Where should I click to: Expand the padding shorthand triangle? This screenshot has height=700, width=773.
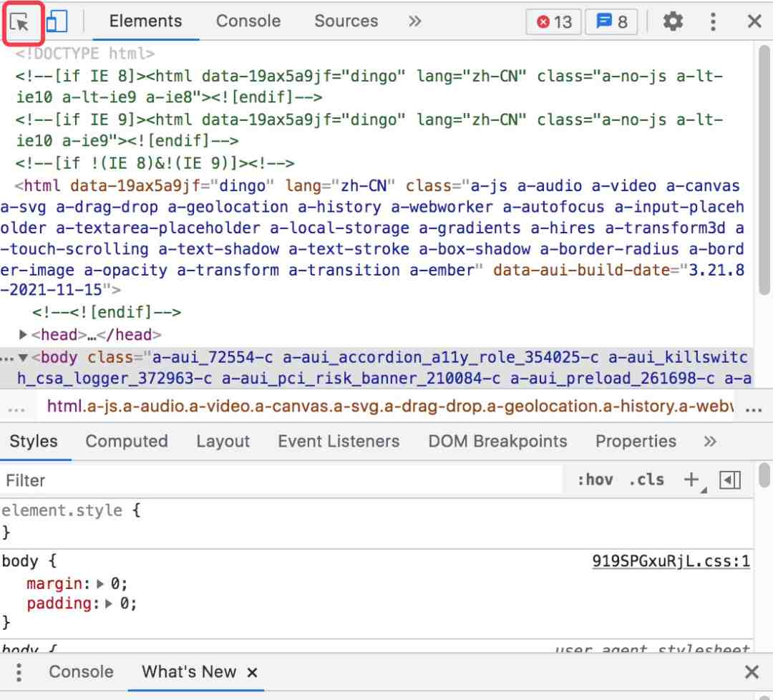tap(109, 604)
